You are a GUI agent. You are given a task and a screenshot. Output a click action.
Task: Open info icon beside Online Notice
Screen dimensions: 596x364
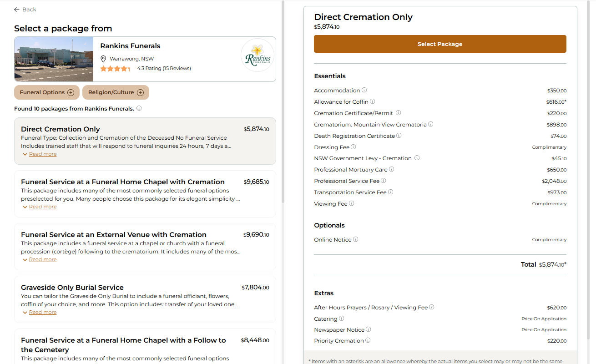tap(356, 239)
